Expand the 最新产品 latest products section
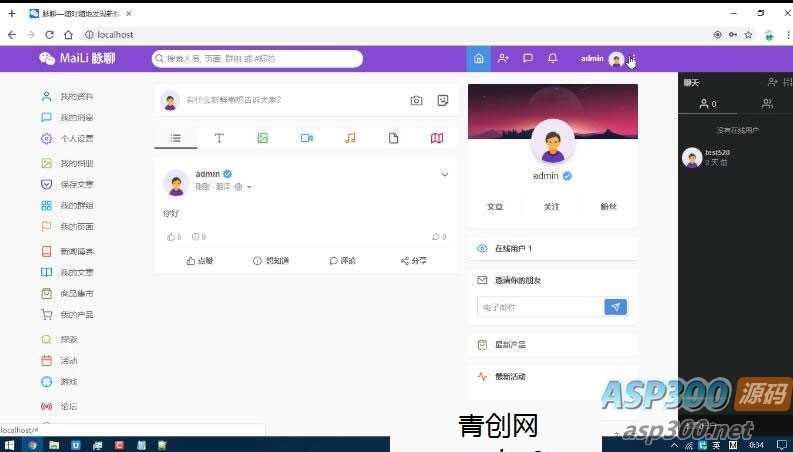This screenshot has height=452, width=793. tap(552, 345)
